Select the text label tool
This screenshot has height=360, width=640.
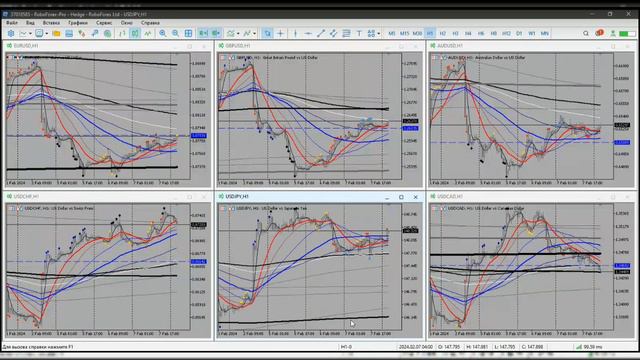tap(359, 33)
